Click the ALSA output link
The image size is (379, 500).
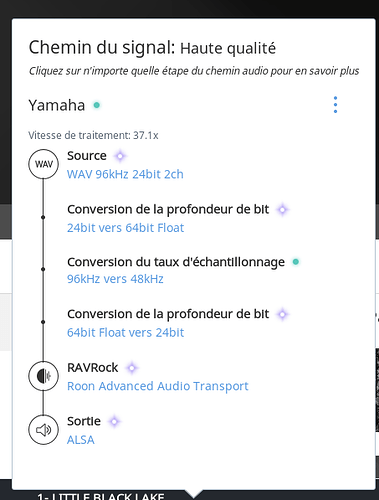tap(81, 440)
